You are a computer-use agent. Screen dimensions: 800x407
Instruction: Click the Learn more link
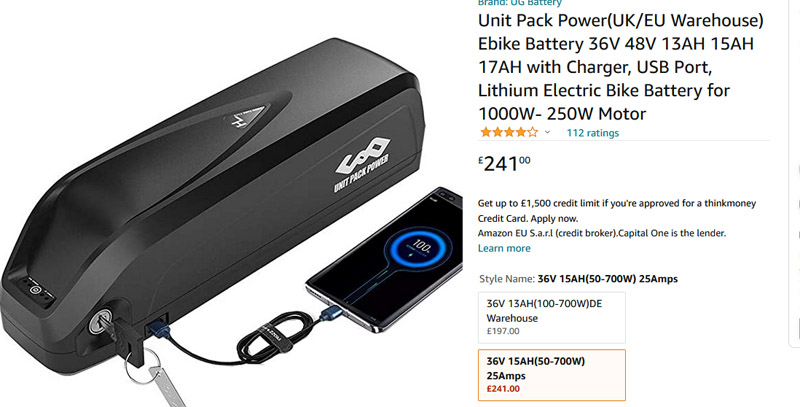(x=504, y=248)
